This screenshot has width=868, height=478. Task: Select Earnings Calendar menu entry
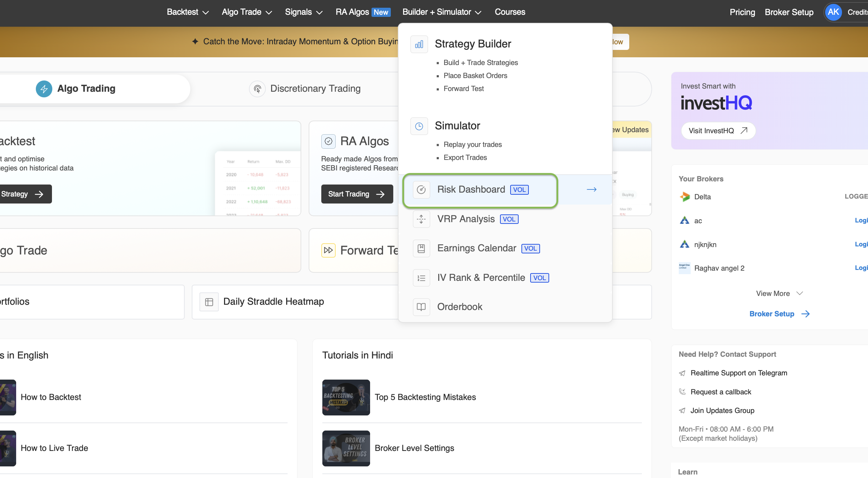point(505,248)
